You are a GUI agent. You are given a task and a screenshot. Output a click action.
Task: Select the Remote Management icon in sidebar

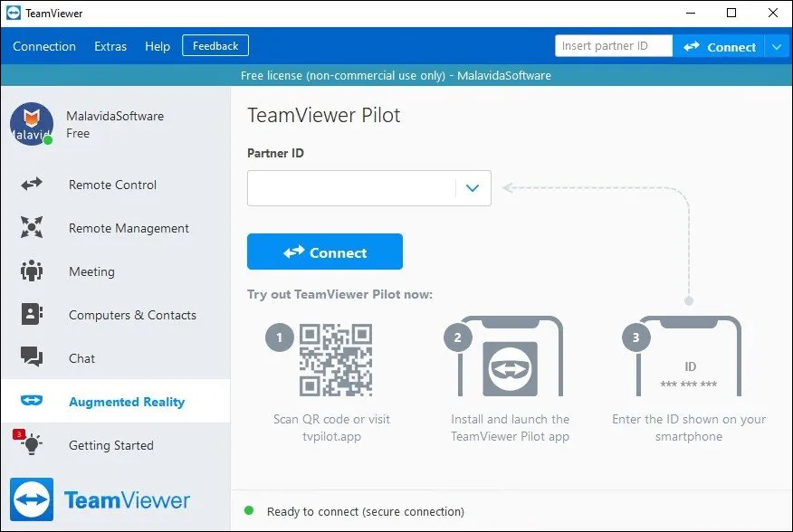(32, 228)
